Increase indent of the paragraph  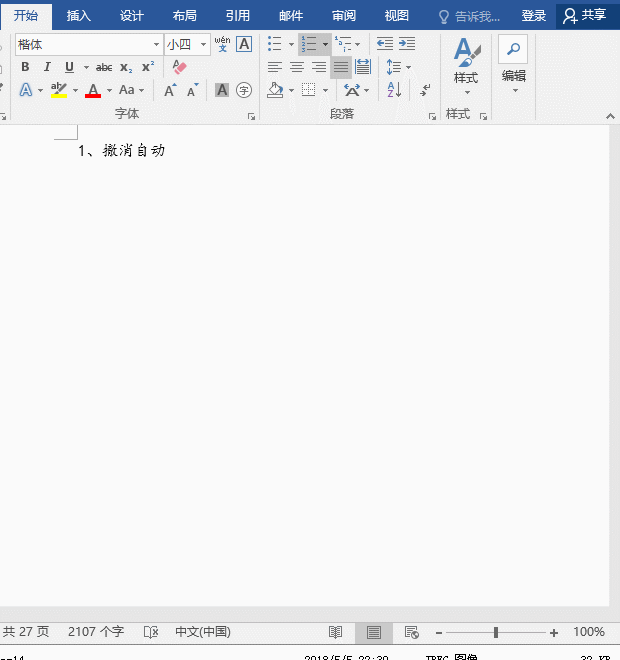click(407, 44)
